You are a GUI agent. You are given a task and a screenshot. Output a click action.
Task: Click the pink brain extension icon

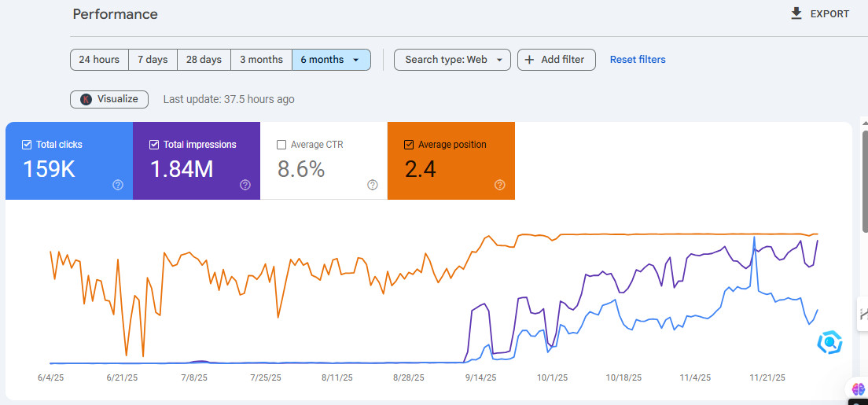pyautogui.click(x=859, y=388)
